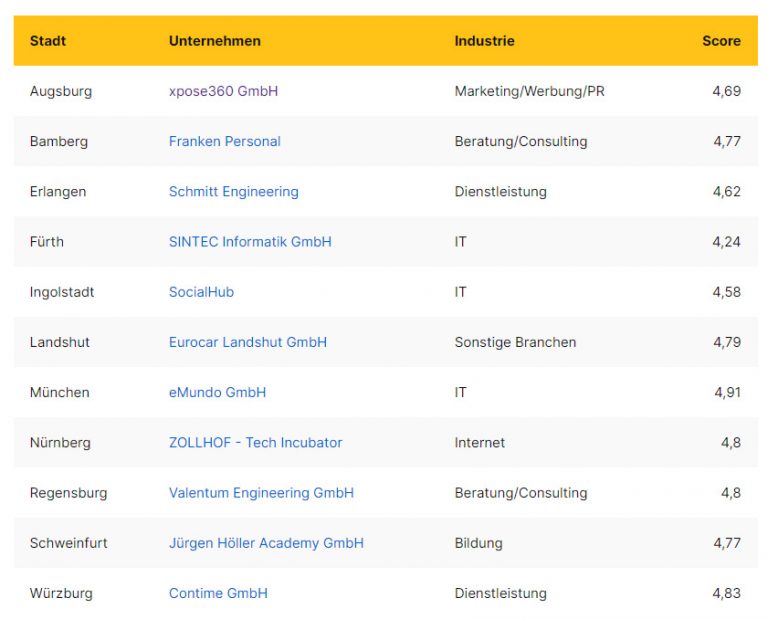This screenshot has width=768, height=619.
Task: Open Valentum Engineering GmbH link
Action: [x=261, y=492]
